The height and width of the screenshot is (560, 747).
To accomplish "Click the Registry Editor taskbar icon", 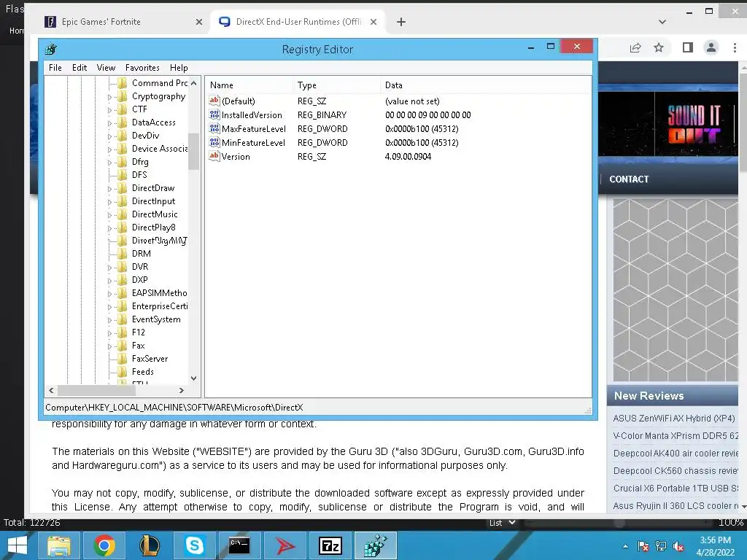I will point(376,545).
